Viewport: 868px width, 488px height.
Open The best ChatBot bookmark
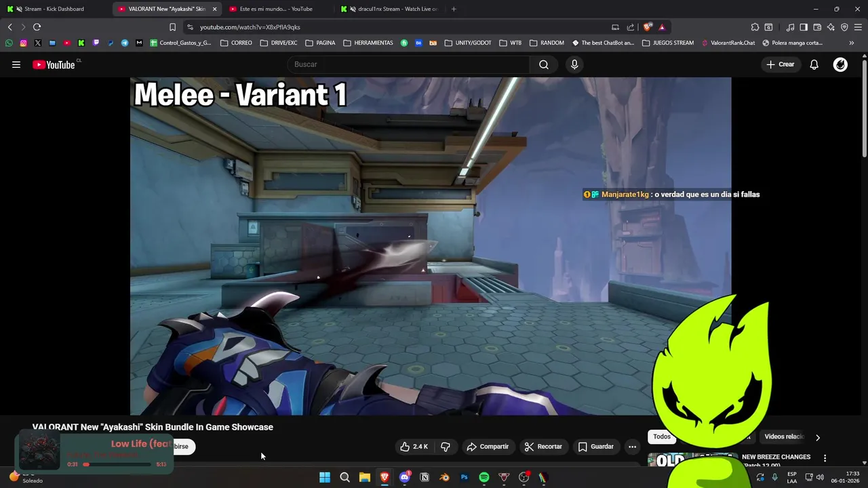tap(603, 43)
